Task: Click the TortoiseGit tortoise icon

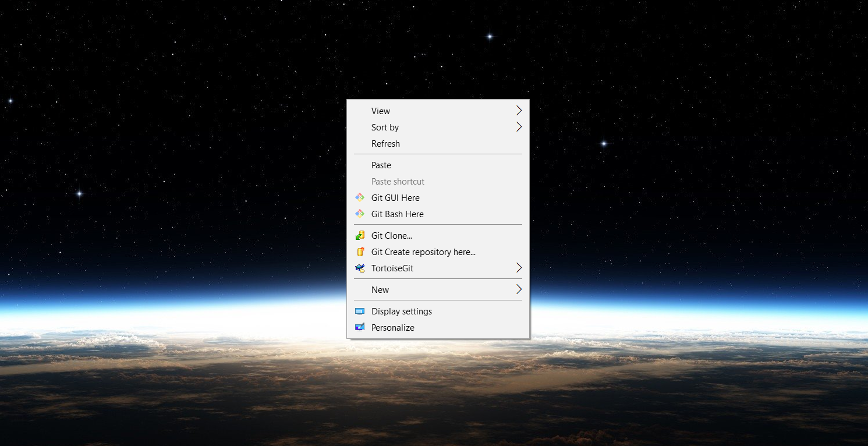Action: pyautogui.click(x=360, y=268)
